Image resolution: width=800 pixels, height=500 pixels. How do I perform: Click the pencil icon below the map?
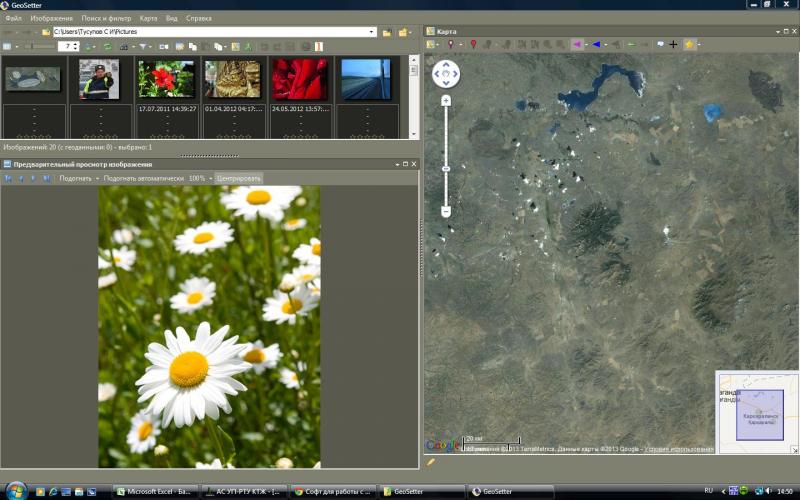(x=431, y=462)
